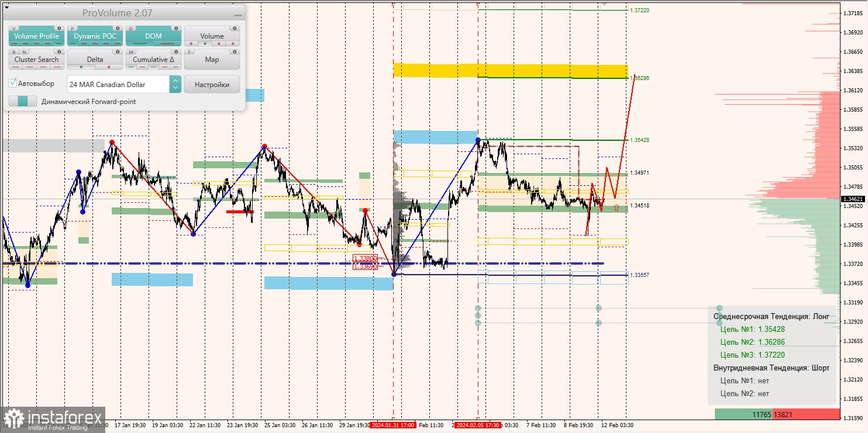This screenshot has width=868, height=433.
Task: Toggle the Volume indicator
Action: (212, 36)
